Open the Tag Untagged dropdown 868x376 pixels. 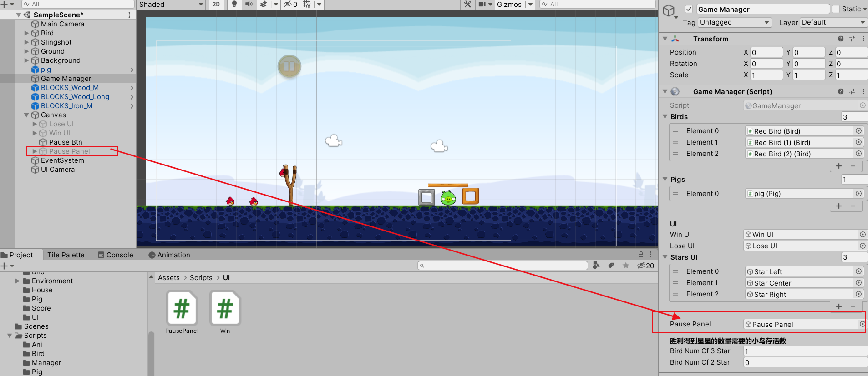click(x=735, y=22)
